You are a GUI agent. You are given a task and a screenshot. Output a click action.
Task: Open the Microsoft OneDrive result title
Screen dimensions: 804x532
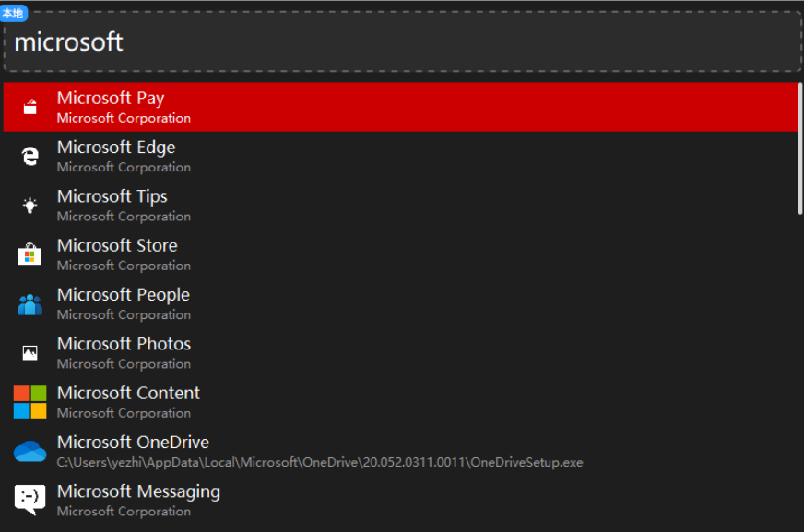point(134,443)
